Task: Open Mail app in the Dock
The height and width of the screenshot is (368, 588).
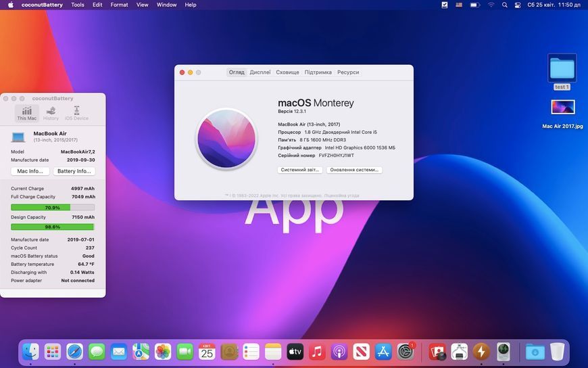Action: click(119, 352)
